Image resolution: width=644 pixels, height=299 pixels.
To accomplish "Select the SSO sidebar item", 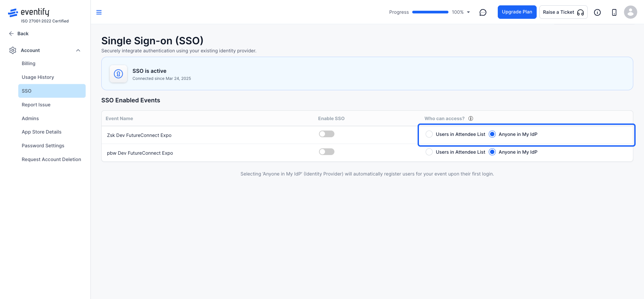I will (x=52, y=91).
